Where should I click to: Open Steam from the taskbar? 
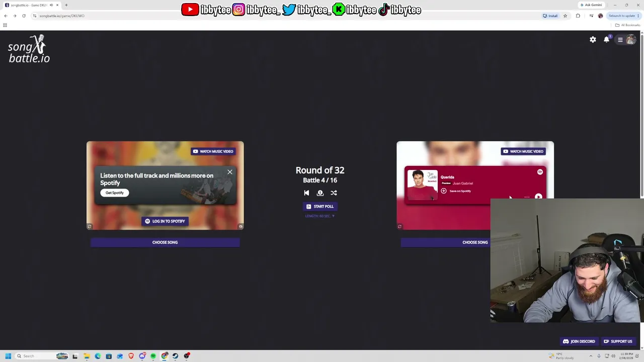click(x=175, y=356)
